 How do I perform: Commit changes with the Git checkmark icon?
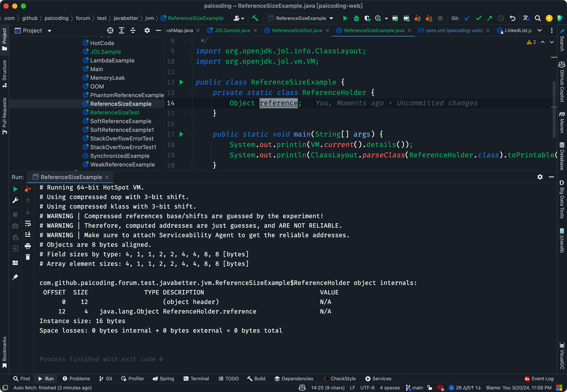(478, 18)
